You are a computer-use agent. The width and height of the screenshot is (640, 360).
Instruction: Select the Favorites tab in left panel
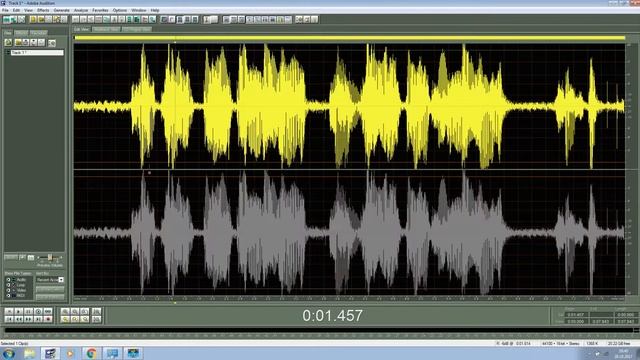(x=39, y=33)
